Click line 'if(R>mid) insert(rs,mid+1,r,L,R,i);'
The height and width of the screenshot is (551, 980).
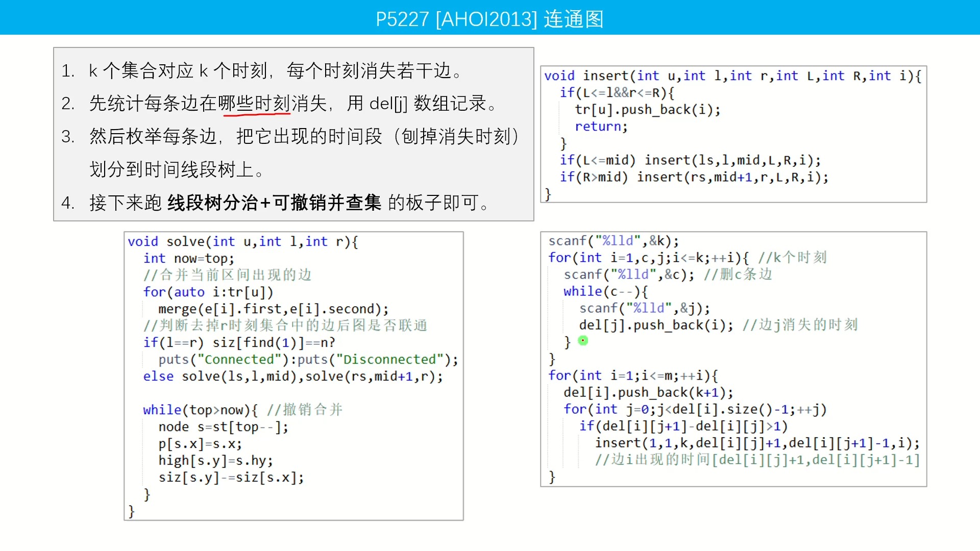694,177
